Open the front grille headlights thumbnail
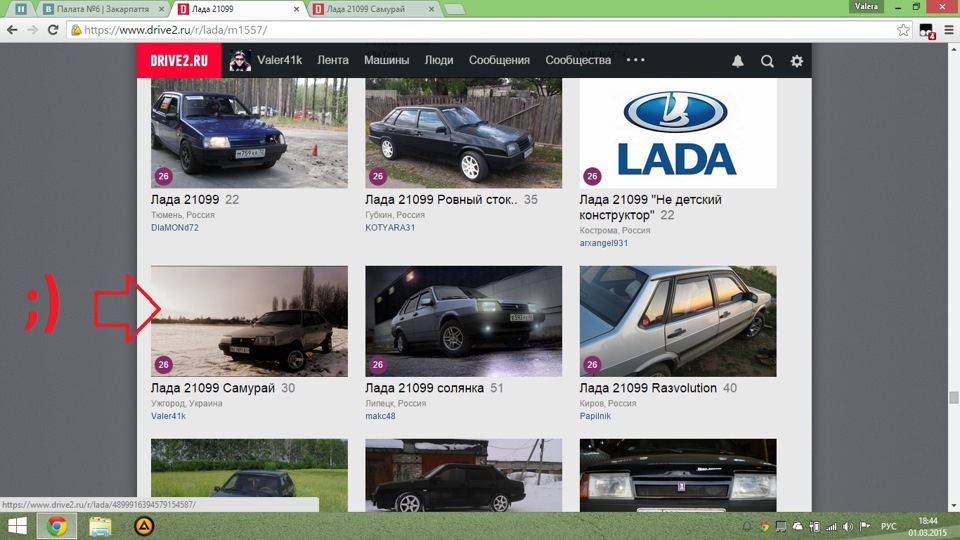The width and height of the screenshot is (960, 540). click(x=678, y=475)
